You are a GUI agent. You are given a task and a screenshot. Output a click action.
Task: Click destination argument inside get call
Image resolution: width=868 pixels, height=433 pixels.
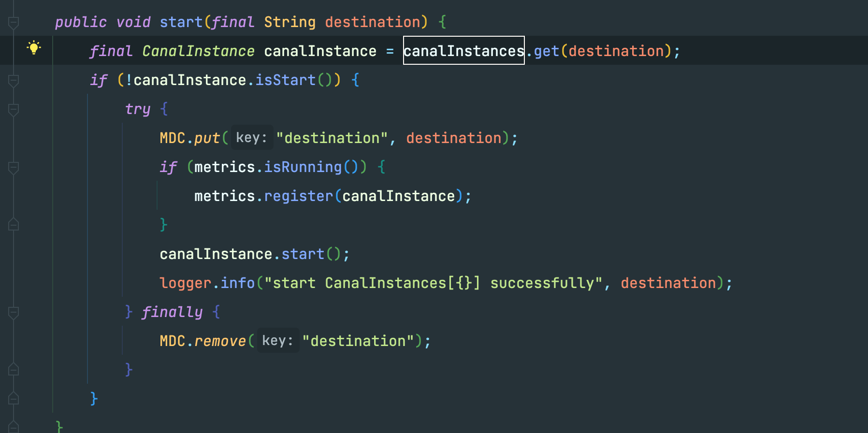tap(616, 51)
